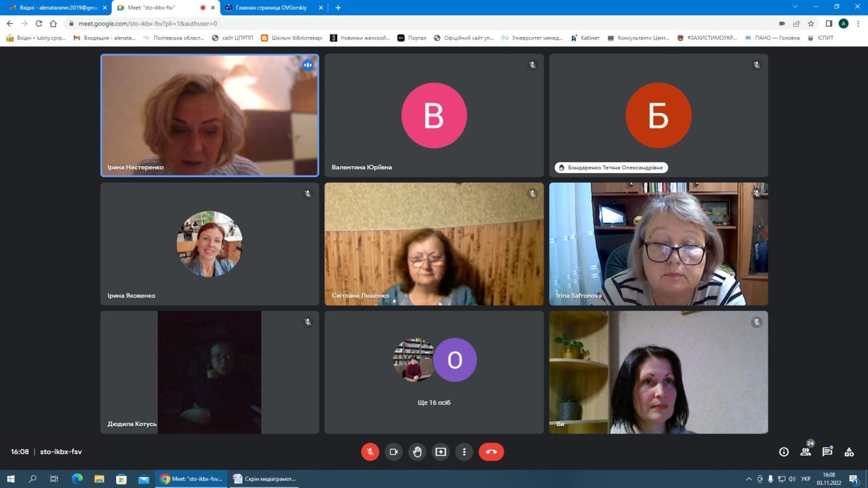
Task: Open the 'Шкільні бібліотекарі' bookmark
Action: tap(292, 38)
